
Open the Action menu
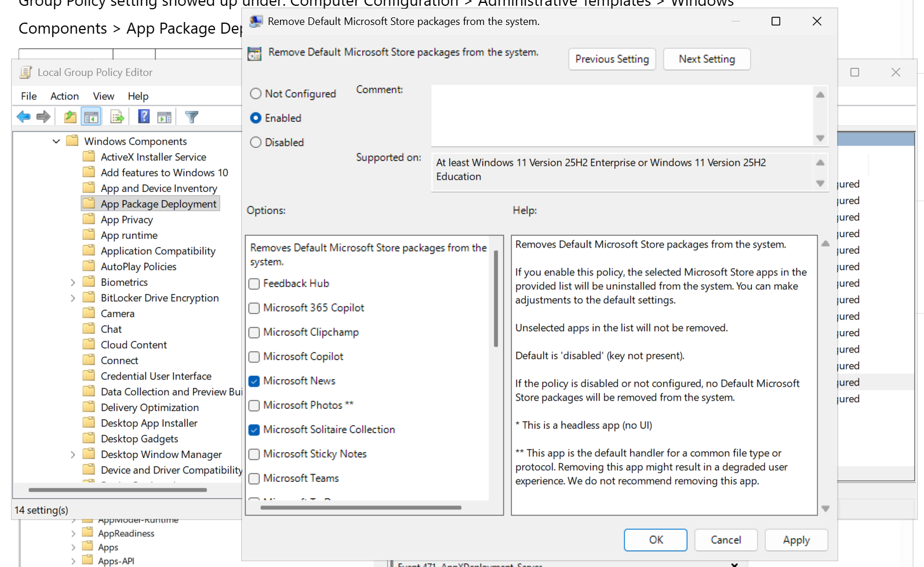(x=64, y=96)
